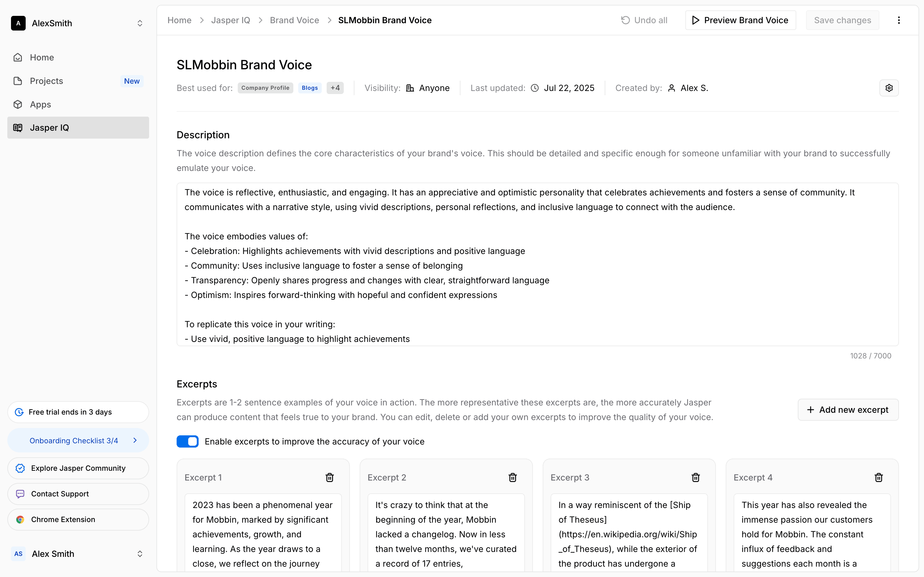Disable the excerpts accuracy toggle

coord(188,441)
